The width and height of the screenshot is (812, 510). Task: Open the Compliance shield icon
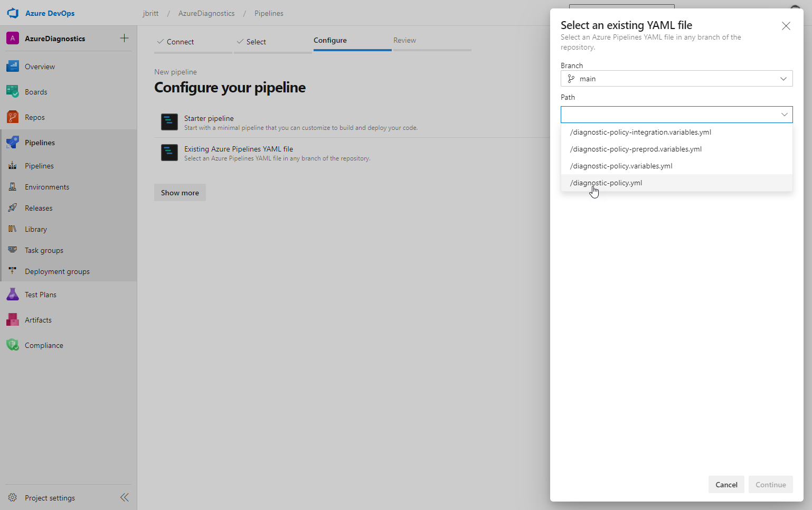[13, 345]
